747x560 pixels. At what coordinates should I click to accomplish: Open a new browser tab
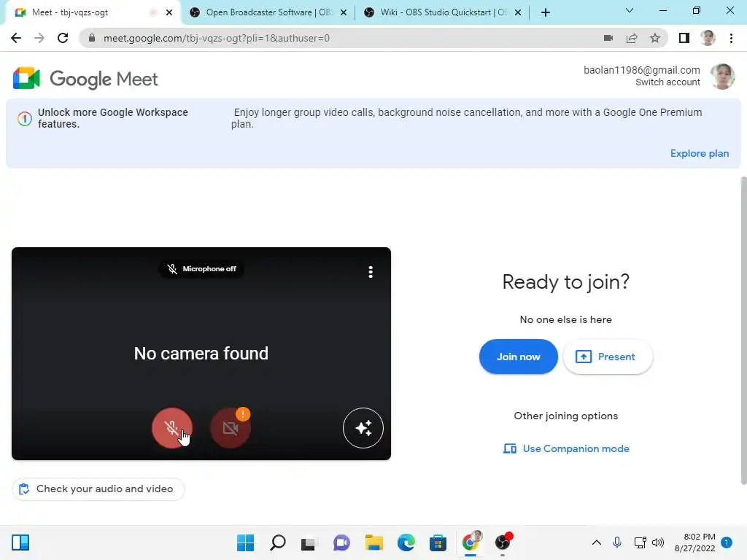[546, 12]
